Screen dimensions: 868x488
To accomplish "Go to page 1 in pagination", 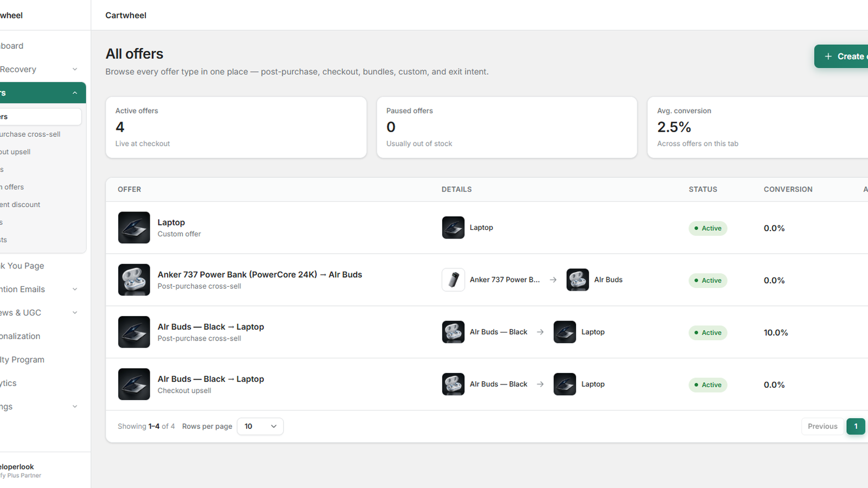I will pos(856,426).
